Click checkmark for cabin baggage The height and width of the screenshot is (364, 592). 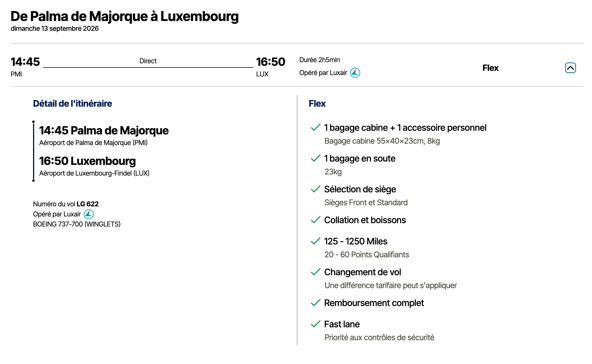click(x=316, y=127)
